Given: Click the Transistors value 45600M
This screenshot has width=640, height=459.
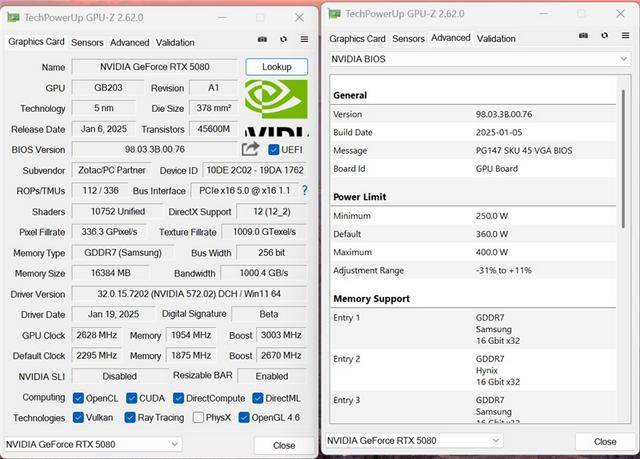Looking at the screenshot, I should tap(213, 129).
